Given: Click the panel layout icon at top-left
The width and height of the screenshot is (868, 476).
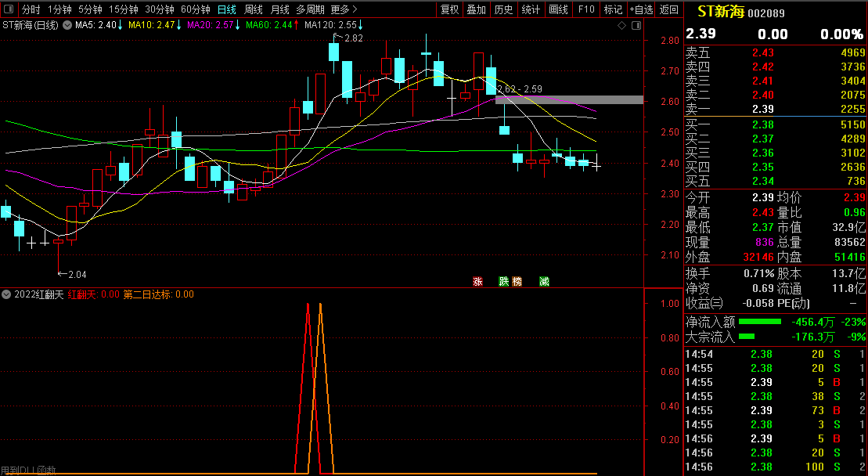Looking at the screenshot, I should coord(9,9).
